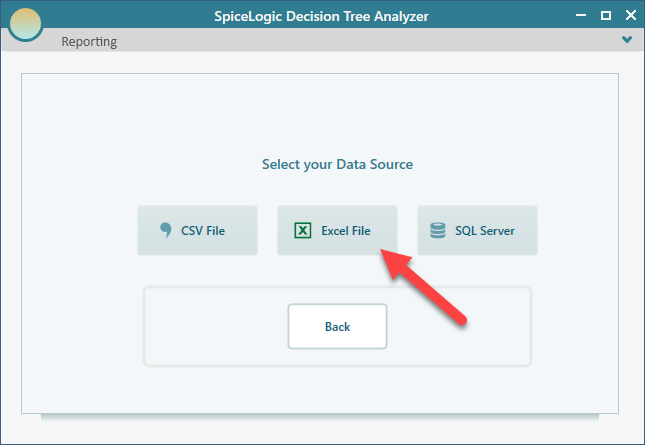Choose SQL Server as data source

pos(477,230)
